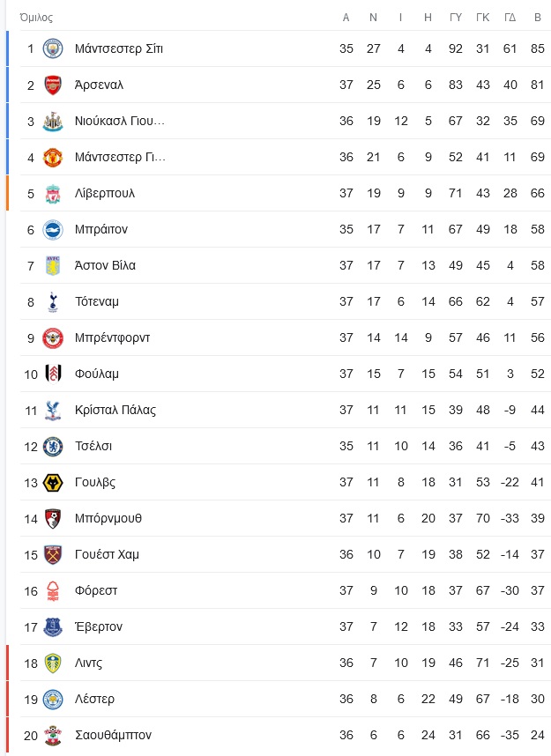Open the Μπράιτον team link
Viewport: 551px width, 756px height.
[101, 229]
